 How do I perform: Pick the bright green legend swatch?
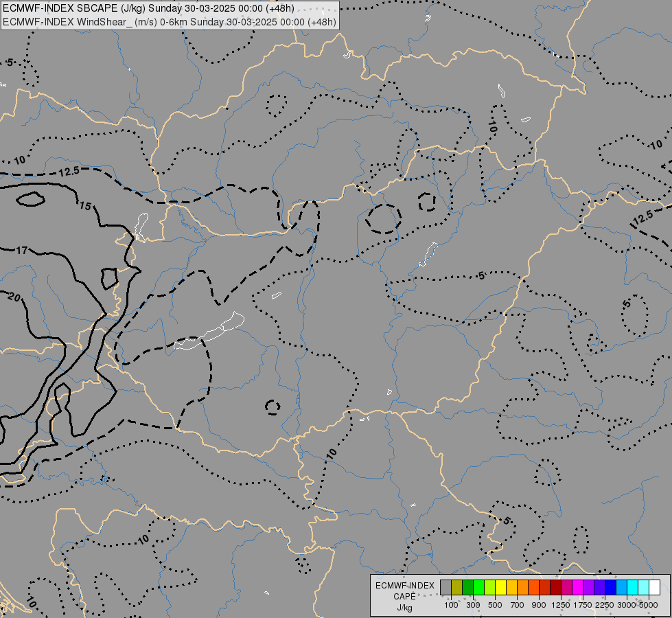click(478, 587)
